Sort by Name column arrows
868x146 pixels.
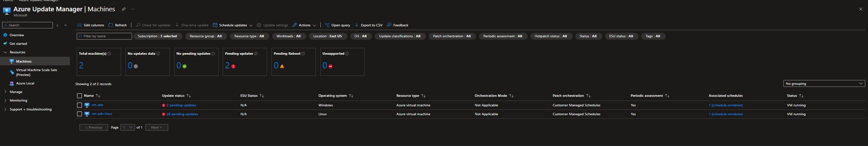click(98, 96)
